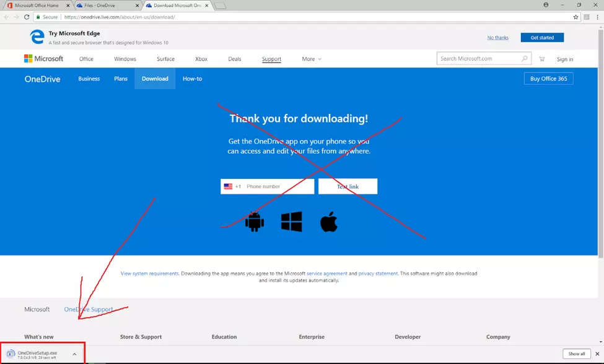
Task: Click the Microsoft logo
Action: (x=43, y=58)
